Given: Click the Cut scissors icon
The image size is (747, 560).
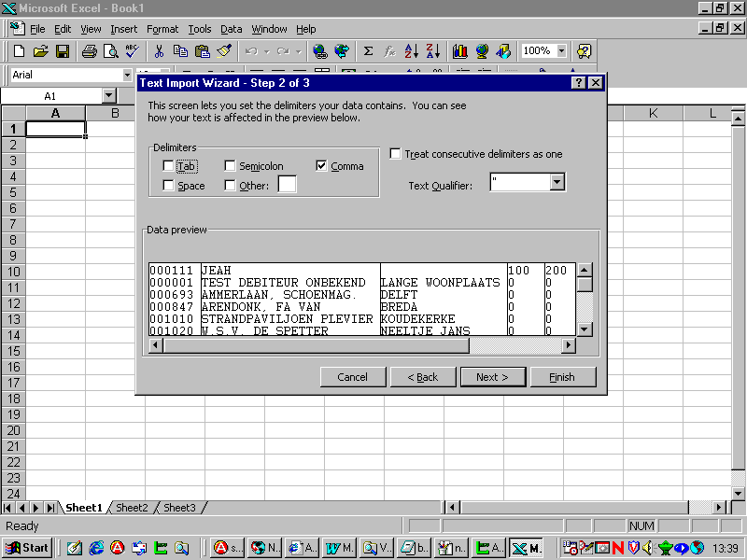Looking at the screenshot, I should tap(159, 51).
